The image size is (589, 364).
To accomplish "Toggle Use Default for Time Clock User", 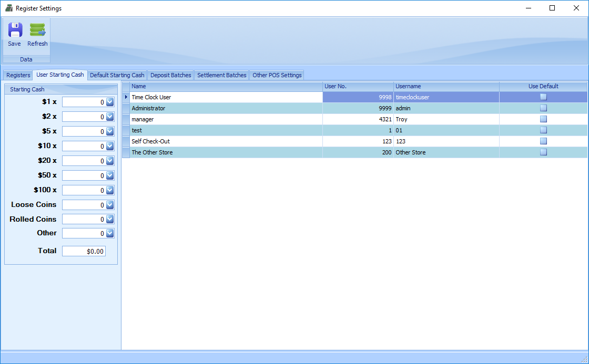I will point(543,97).
